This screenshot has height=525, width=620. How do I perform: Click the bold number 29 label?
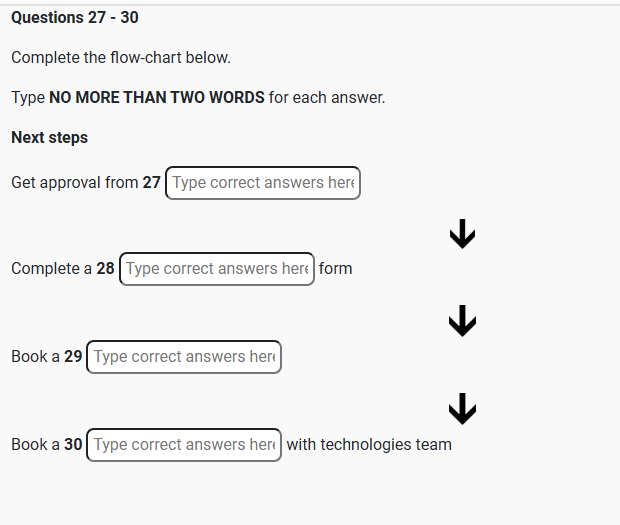point(73,357)
